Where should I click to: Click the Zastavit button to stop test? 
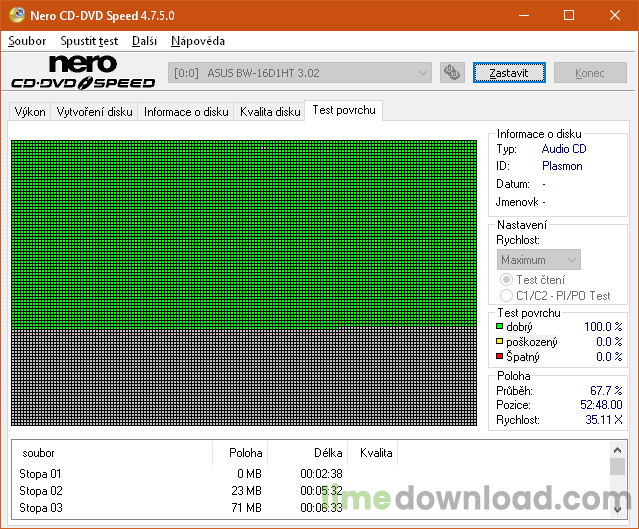pos(509,73)
